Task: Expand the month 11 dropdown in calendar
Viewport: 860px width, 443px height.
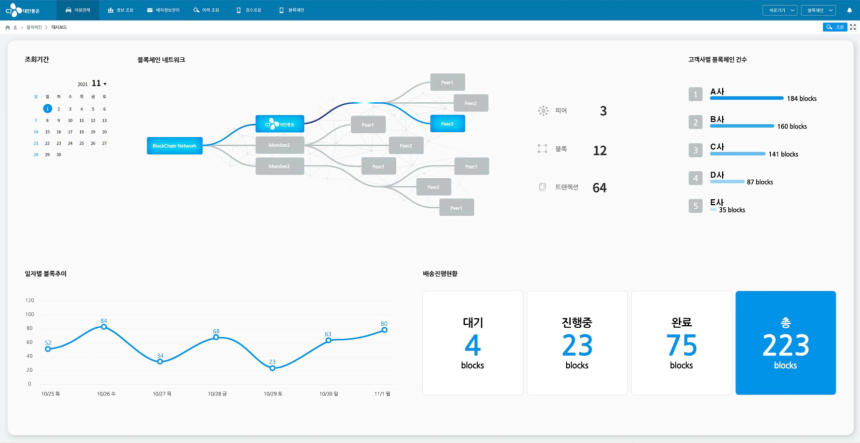Action: [x=99, y=83]
